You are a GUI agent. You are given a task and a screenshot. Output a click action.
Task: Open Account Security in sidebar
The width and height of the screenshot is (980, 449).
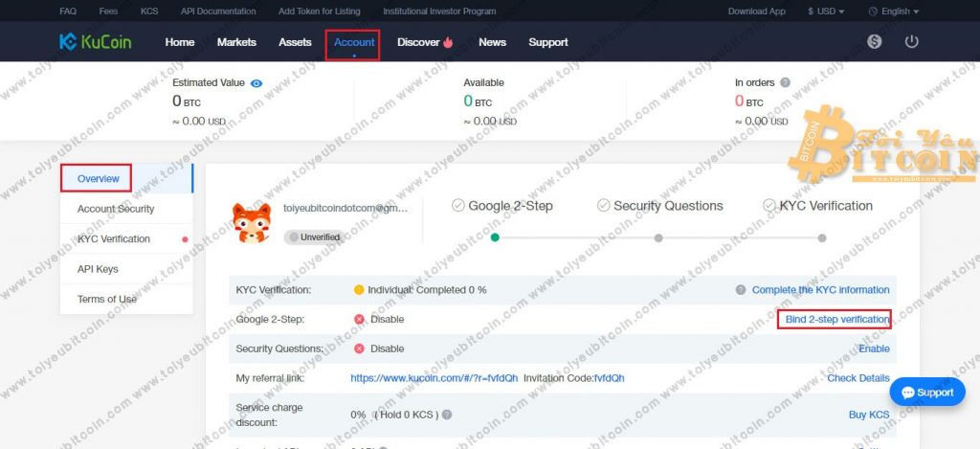tap(126, 209)
